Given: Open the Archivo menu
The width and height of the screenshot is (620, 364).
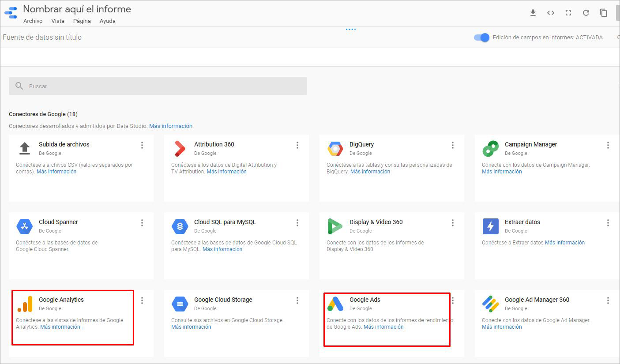Looking at the screenshot, I should tap(33, 21).
